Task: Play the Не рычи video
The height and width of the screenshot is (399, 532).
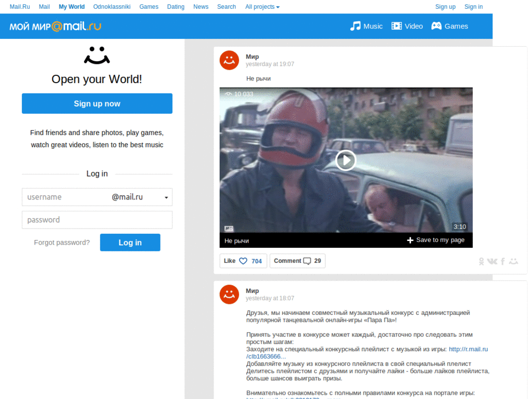Action: click(x=345, y=160)
